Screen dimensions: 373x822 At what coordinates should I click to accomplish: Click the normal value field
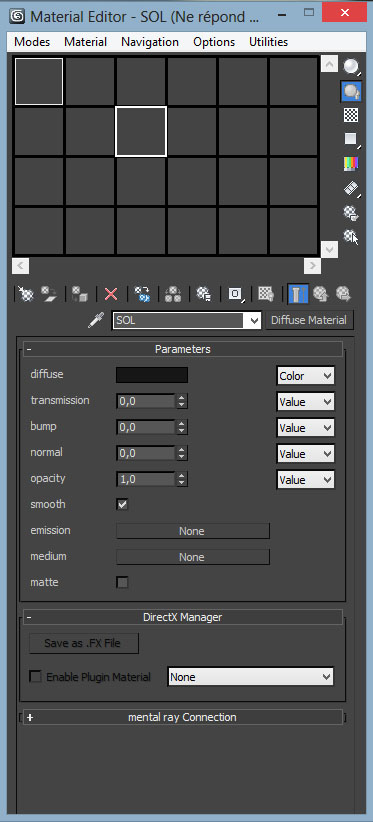pos(146,453)
